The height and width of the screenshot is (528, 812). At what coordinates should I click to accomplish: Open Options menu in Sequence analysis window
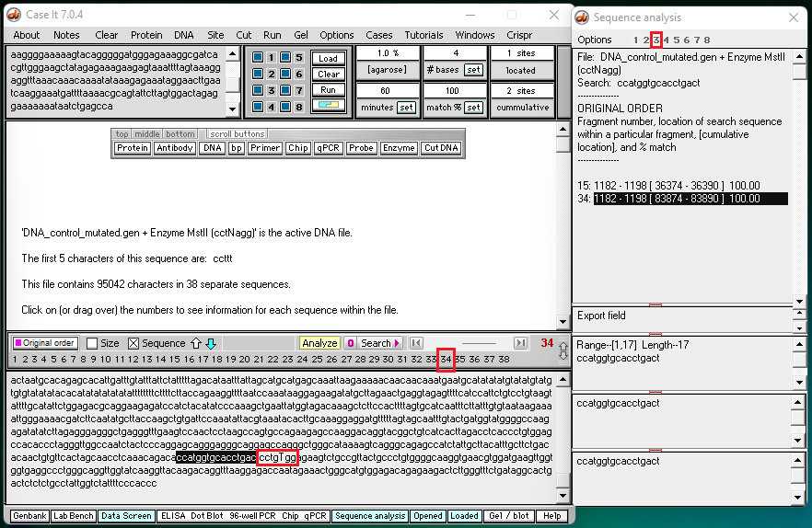[x=595, y=40]
